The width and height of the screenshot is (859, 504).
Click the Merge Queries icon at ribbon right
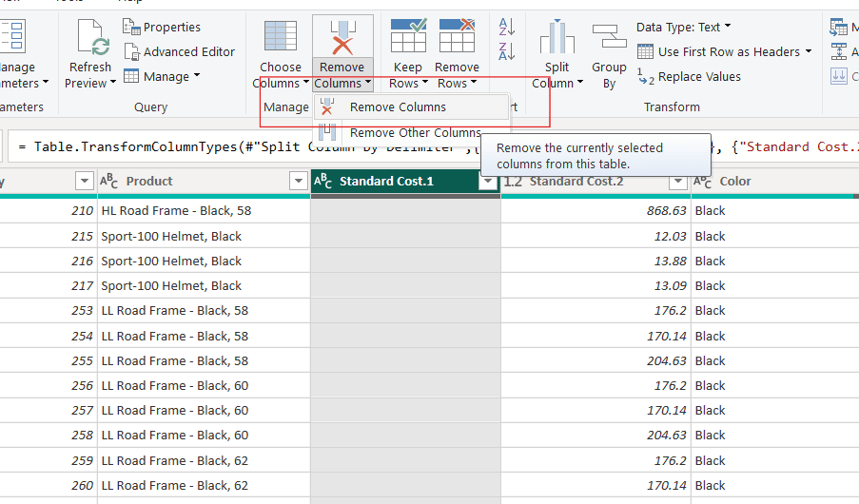point(839,27)
